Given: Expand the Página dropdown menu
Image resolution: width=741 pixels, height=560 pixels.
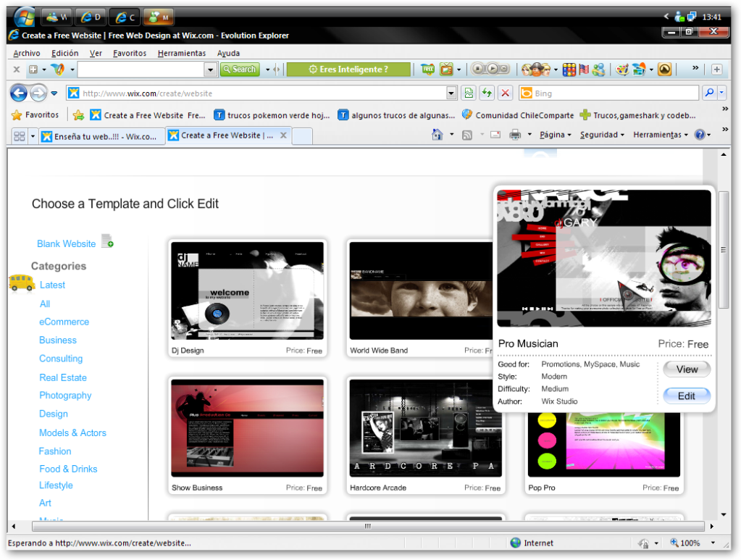Looking at the screenshot, I should [556, 135].
